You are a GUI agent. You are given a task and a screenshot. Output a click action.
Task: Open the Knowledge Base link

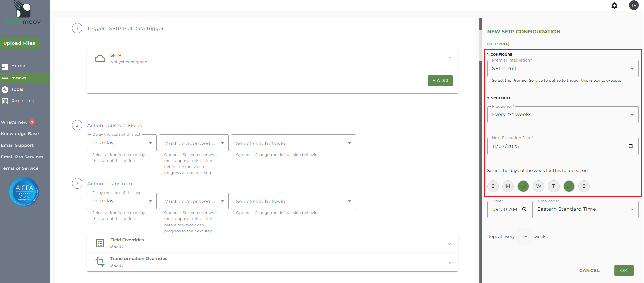(x=20, y=134)
